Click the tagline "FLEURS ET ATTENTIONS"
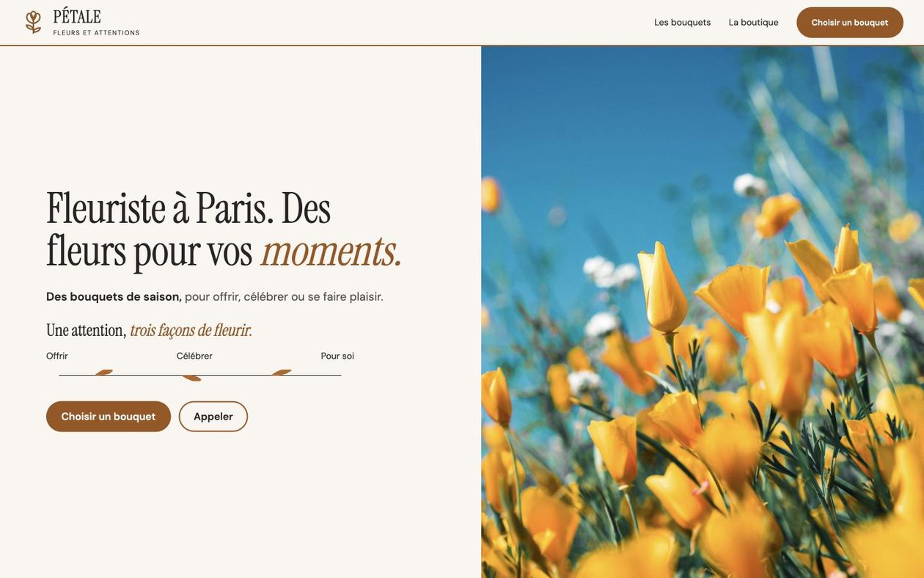 coord(96,33)
